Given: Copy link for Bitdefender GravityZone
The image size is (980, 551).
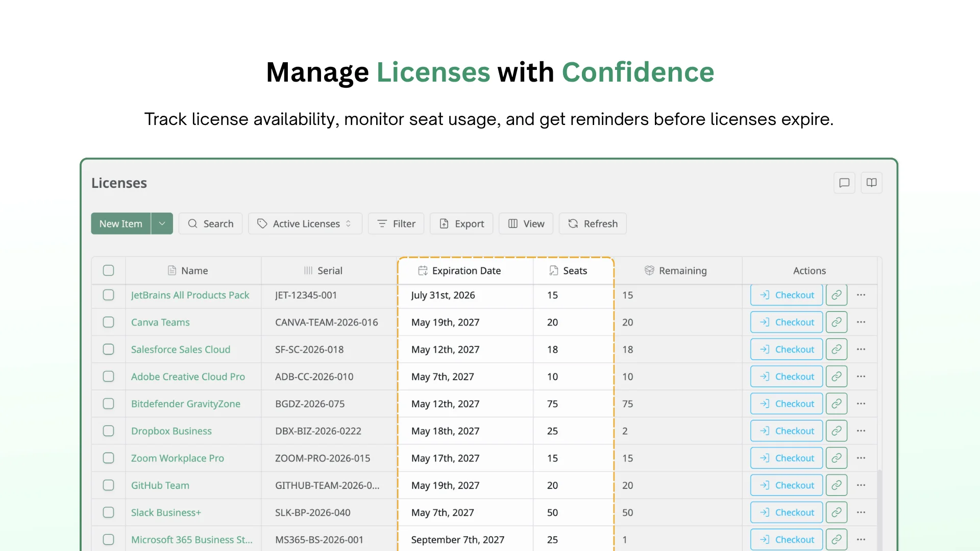Looking at the screenshot, I should [x=837, y=404].
